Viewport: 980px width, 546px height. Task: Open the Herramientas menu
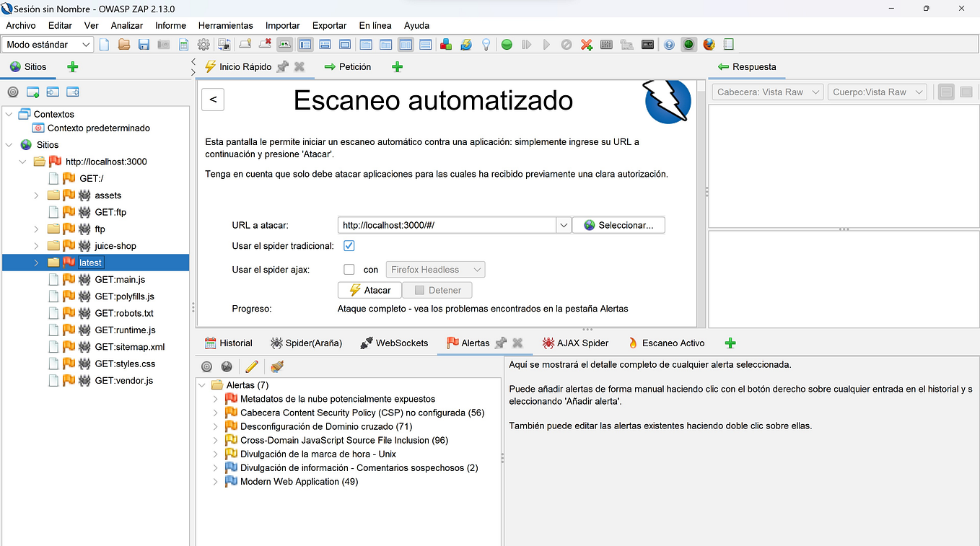[226, 25]
